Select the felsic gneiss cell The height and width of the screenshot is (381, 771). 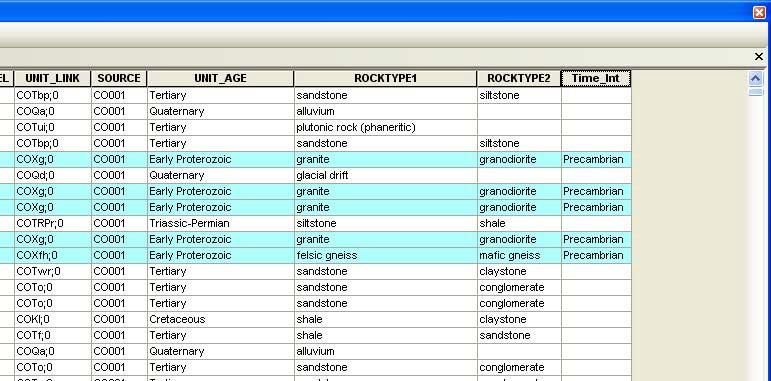(x=386, y=256)
